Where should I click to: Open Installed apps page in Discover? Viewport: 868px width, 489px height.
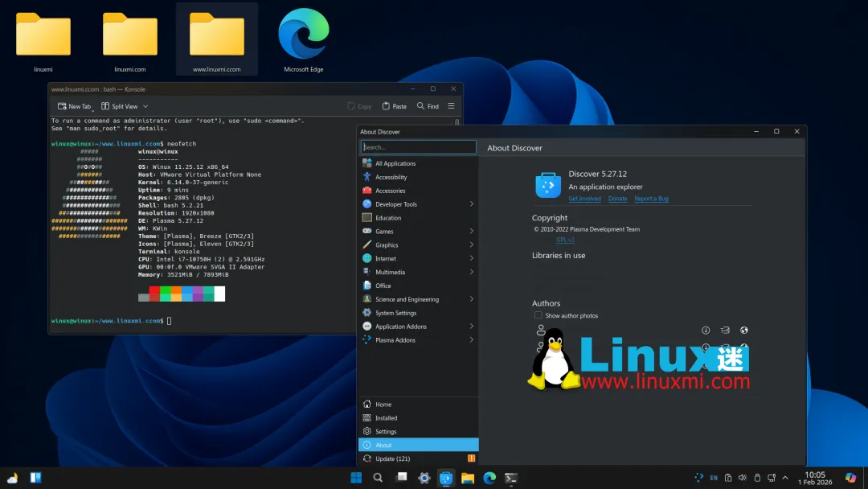pyautogui.click(x=418, y=418)
